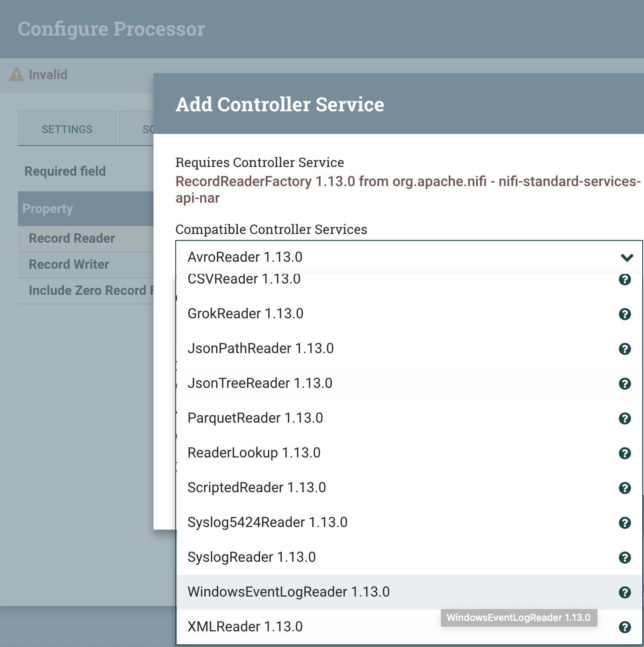Choose WindowsEventLogReader 1.13.0 option
This screenshot has width=644, height=647.
point(288,592)
